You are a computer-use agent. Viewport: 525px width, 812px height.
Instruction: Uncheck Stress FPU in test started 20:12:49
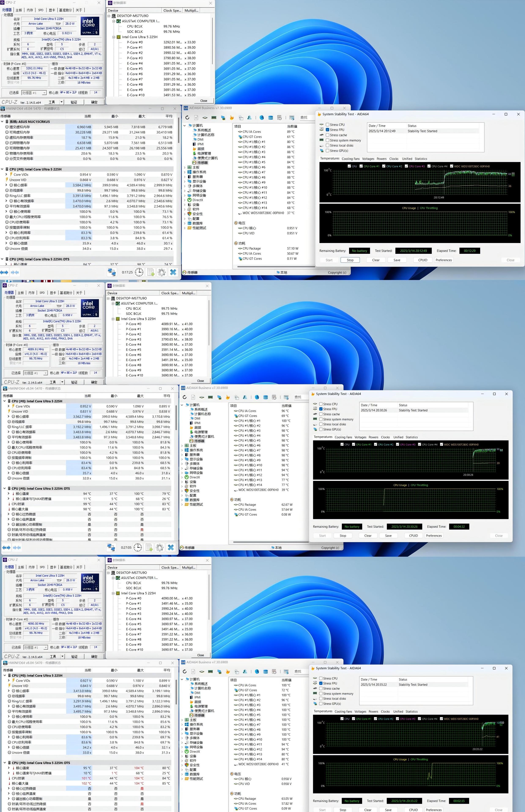click(x=328, y=130)
